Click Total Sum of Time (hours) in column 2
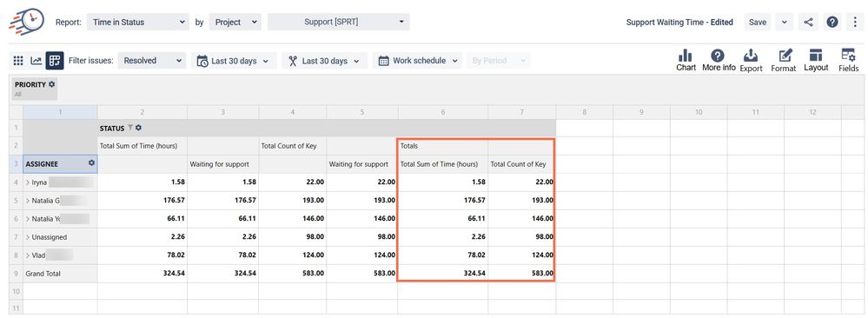The width and height of the screenshot is (868, 318). pyautogui.click(x=142, y=146)
